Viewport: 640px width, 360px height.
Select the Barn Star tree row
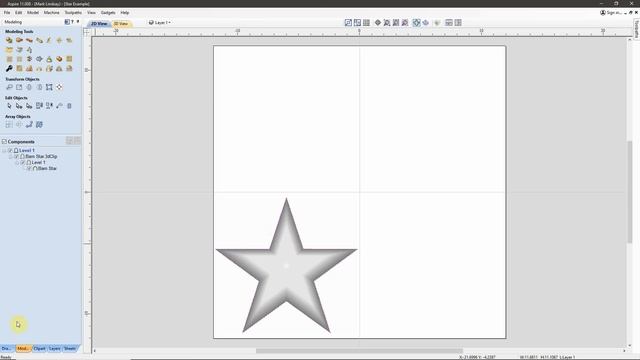pyautogui.click(x=47, y=168)
